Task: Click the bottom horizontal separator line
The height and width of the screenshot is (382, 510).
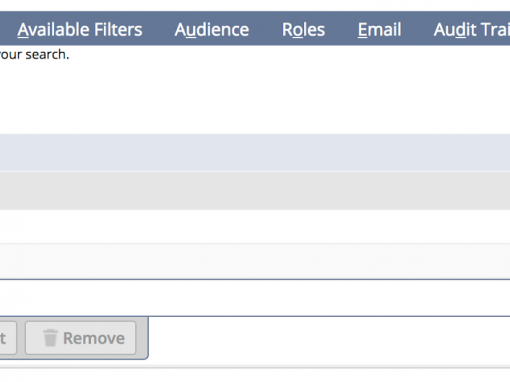Action: pyautogui.click(x=255, y=367)
